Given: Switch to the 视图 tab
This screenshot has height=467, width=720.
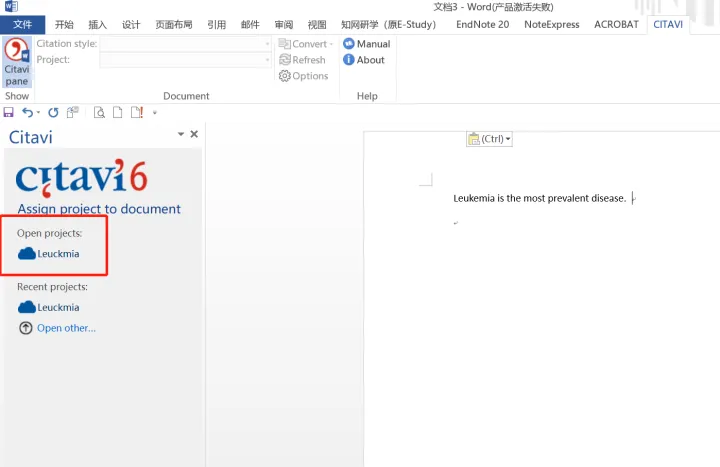Looking at the screenshot, I should (317, 25).
